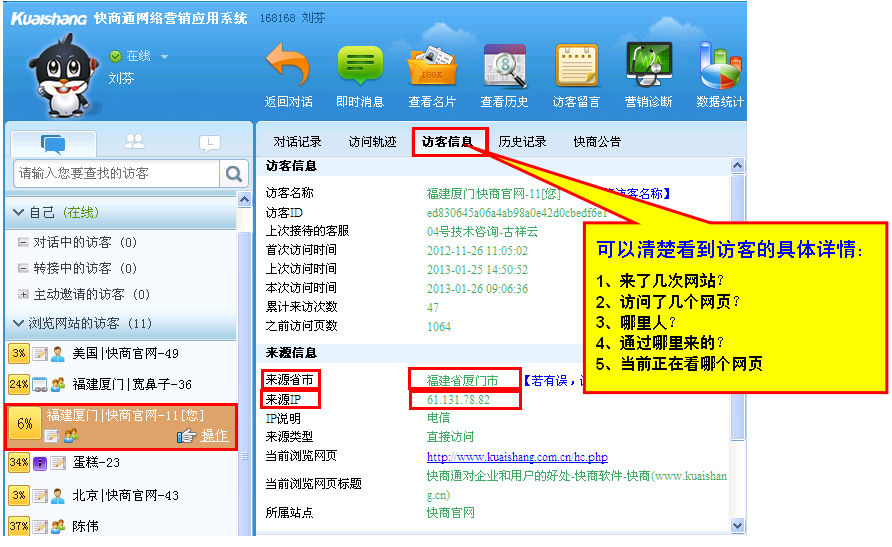
Task: Click the 返回对话 back arrow icon
Action: pyautogui.click(x=288, y=66)
